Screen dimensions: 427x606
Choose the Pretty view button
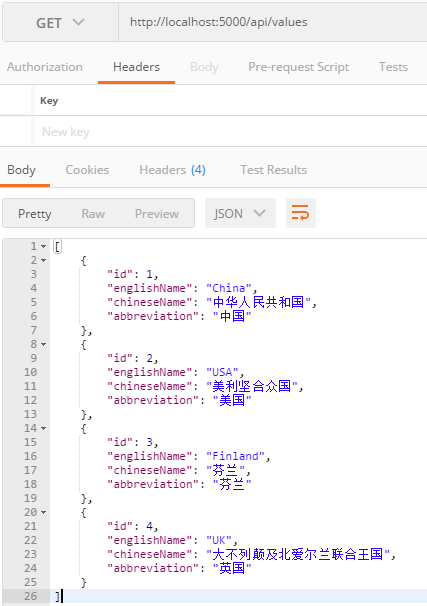click(35, 214)
